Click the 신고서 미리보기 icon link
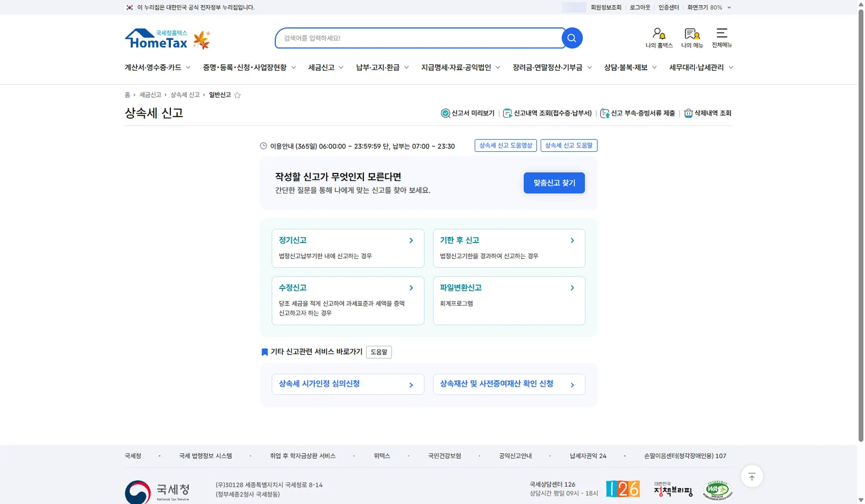 (x=468, y=113)
